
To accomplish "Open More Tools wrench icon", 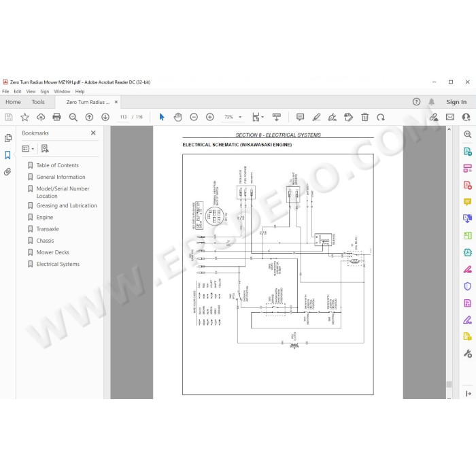I will click(x=468, y=354).
